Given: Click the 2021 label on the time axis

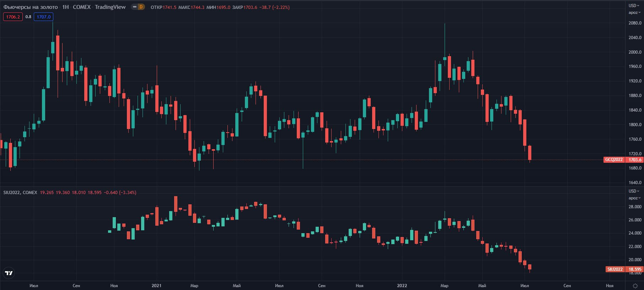Looking at the screenshot, I should point(156,286).
